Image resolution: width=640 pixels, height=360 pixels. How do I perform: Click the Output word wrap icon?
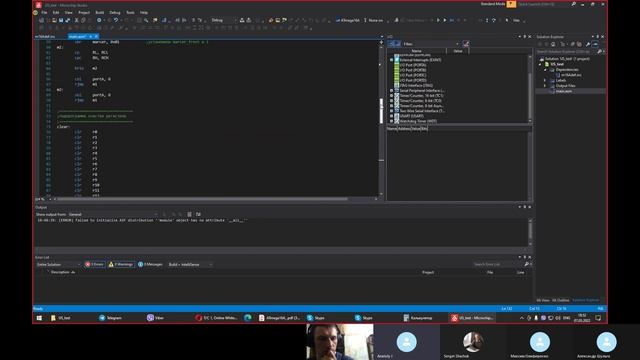pyautogui.click(x=198, y=214)
